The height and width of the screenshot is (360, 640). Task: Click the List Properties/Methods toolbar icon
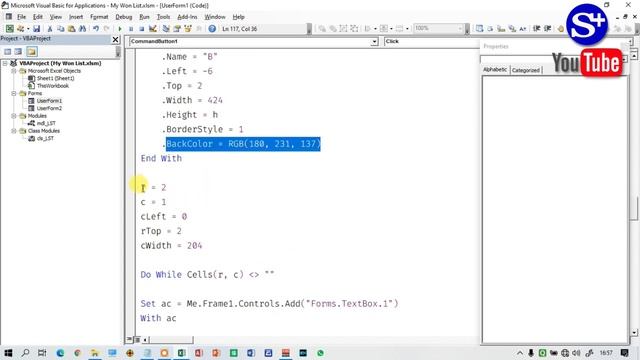(x=480, y=29)
